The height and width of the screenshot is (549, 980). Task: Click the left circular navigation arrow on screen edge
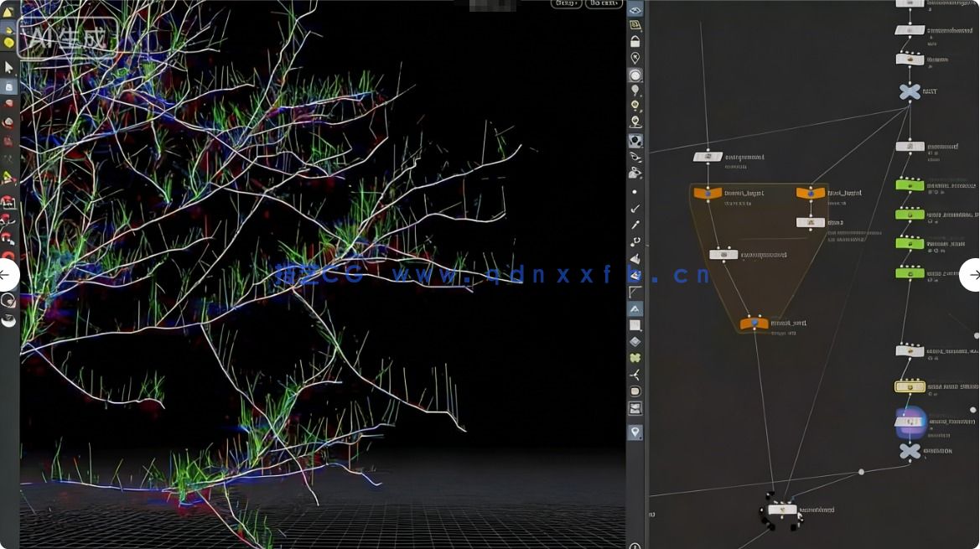[5, 275]
